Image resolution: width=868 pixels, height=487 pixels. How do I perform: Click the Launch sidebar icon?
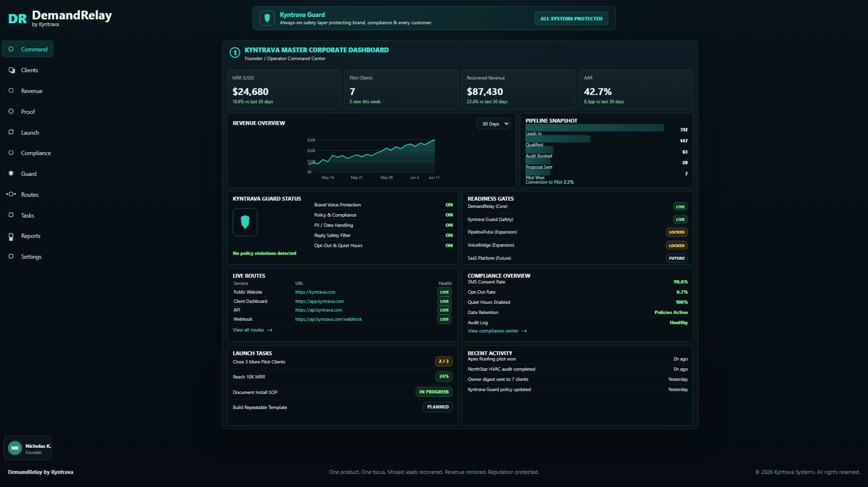point(11,132)
